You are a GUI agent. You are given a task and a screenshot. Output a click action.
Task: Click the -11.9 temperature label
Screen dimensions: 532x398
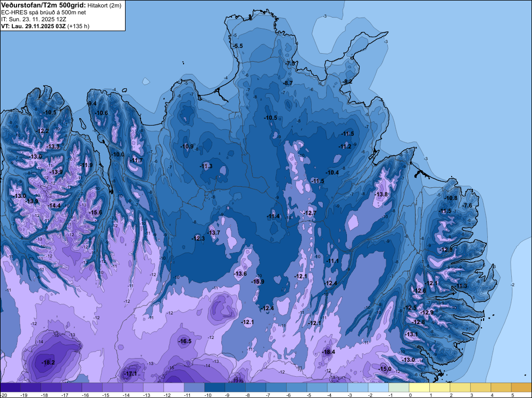86,165
